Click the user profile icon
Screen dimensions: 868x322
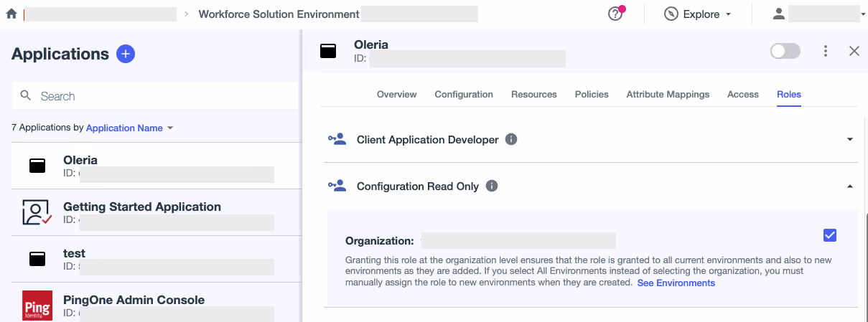click(778, 14)
